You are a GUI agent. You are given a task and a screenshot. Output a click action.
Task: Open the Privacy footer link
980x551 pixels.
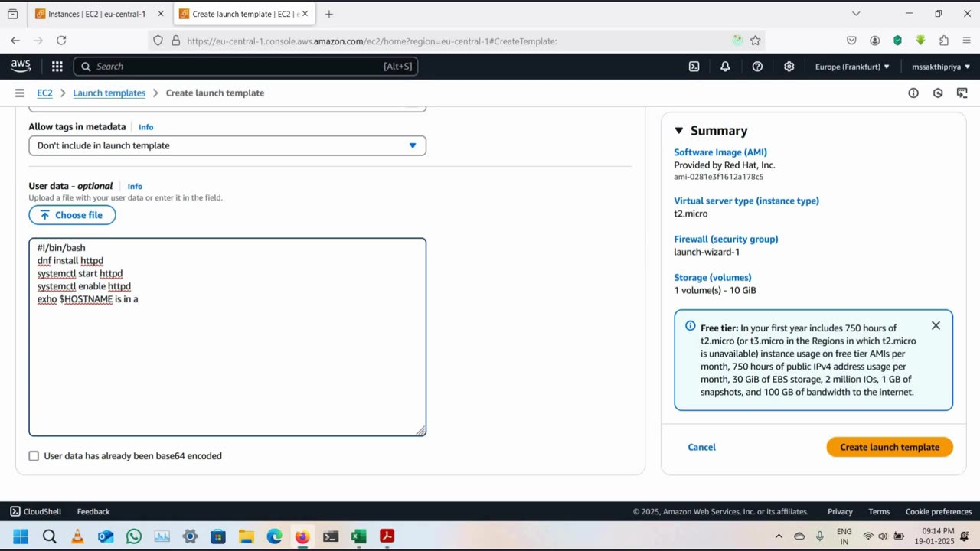840,511
